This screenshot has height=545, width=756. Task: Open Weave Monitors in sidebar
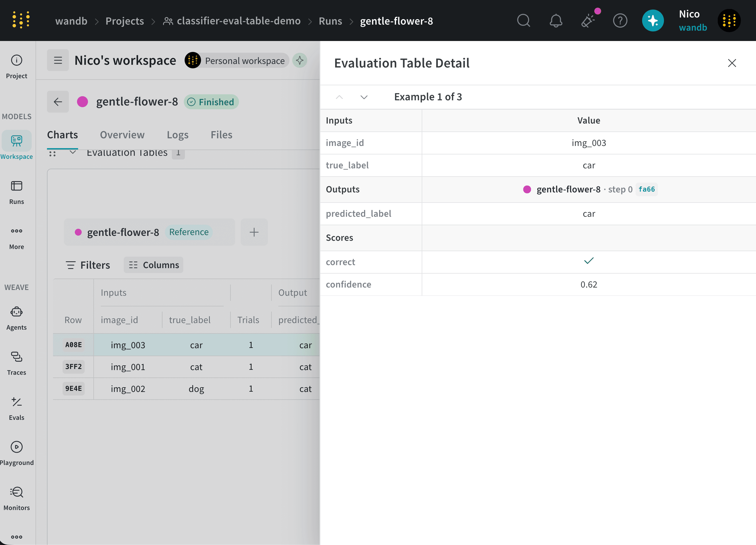(x=17, y=499)
